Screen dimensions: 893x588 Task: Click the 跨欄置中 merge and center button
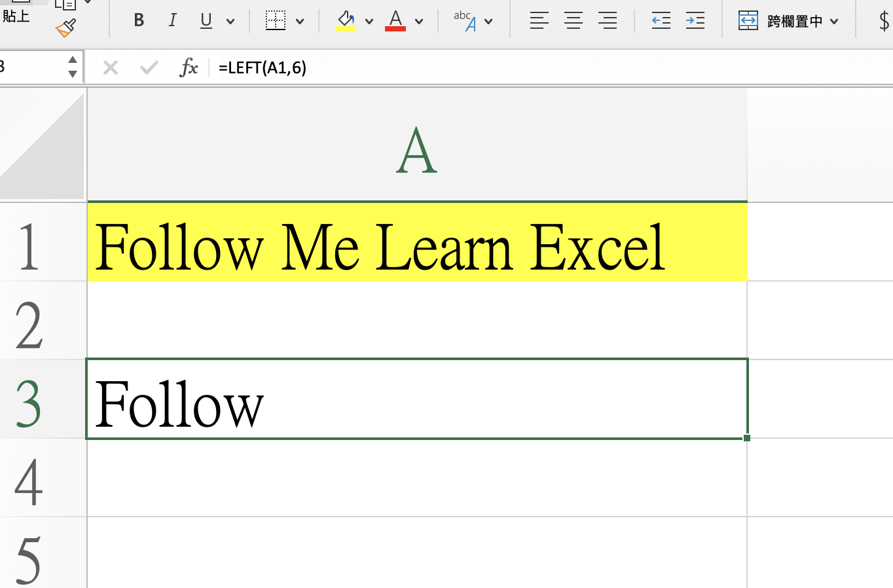point(780,21)
